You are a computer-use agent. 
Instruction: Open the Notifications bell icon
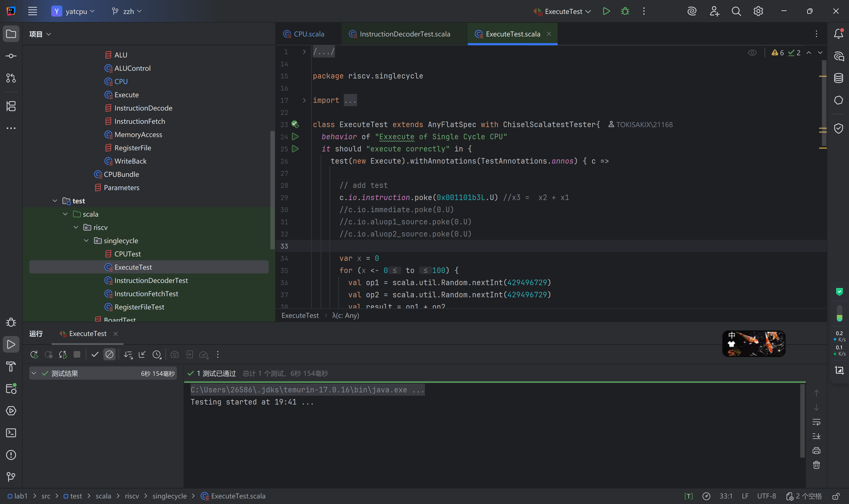[838, 34]
